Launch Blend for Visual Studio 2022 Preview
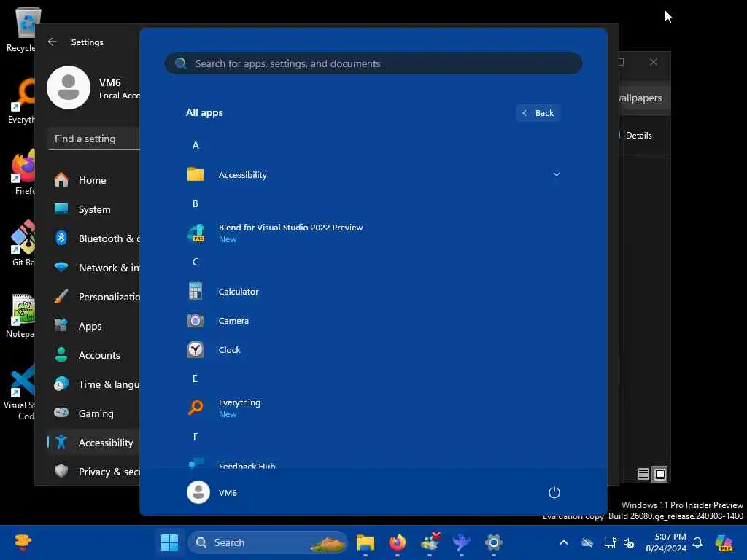The width and height of the screenshot is (747, 560). [x=373, y=233]
